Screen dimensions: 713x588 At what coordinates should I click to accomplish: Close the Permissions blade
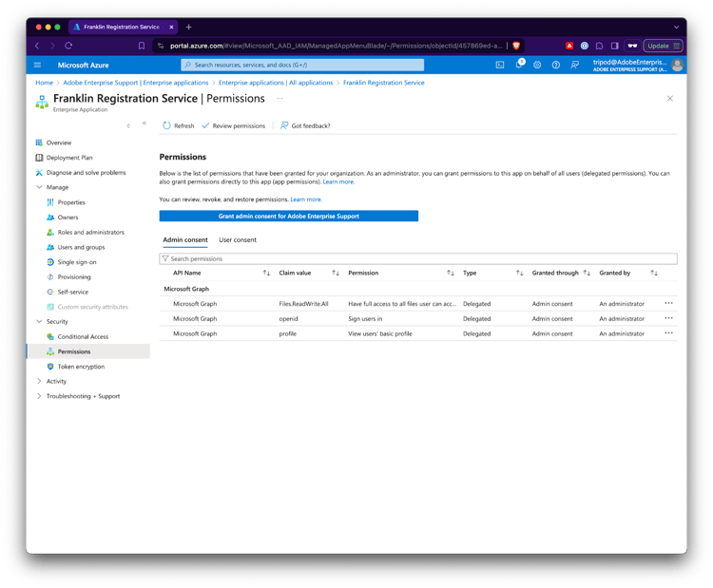(x=669, y=98)
